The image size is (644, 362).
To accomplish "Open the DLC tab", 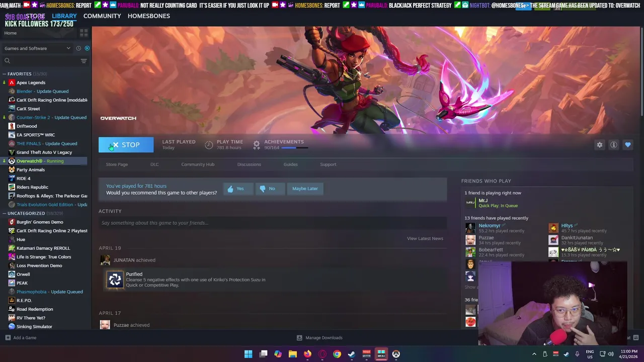I will pyautogui.click(x=154, y=164).
